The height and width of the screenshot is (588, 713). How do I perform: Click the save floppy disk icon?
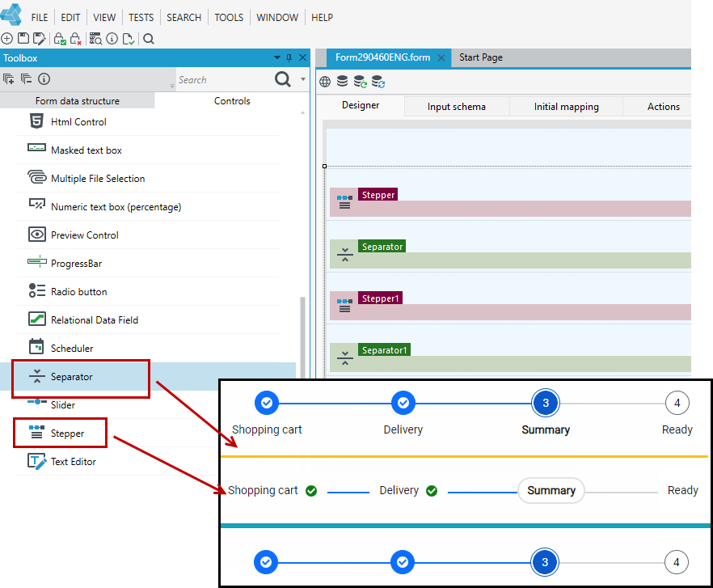pos(23,39)
